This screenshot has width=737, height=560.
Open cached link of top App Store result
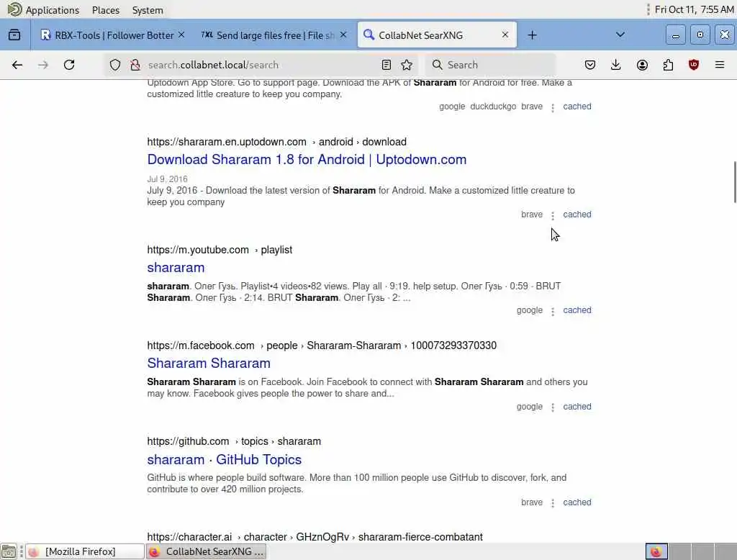pos(577,107)
